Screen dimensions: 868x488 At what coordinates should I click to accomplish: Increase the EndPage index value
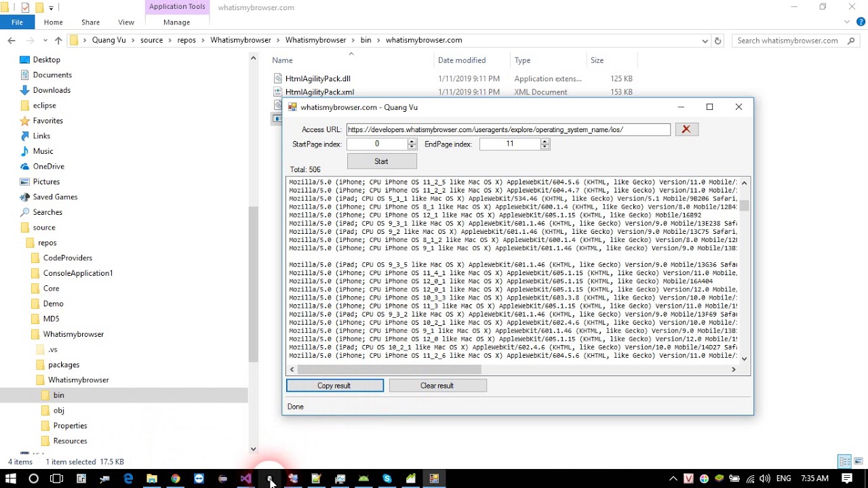coord(545,141)
